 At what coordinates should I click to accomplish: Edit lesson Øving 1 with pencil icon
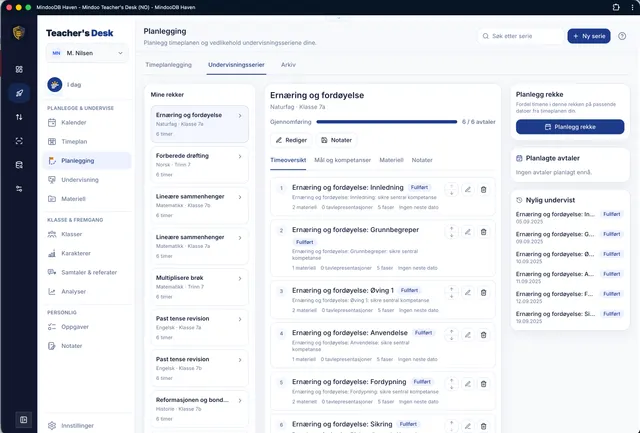tap(468, 292)
